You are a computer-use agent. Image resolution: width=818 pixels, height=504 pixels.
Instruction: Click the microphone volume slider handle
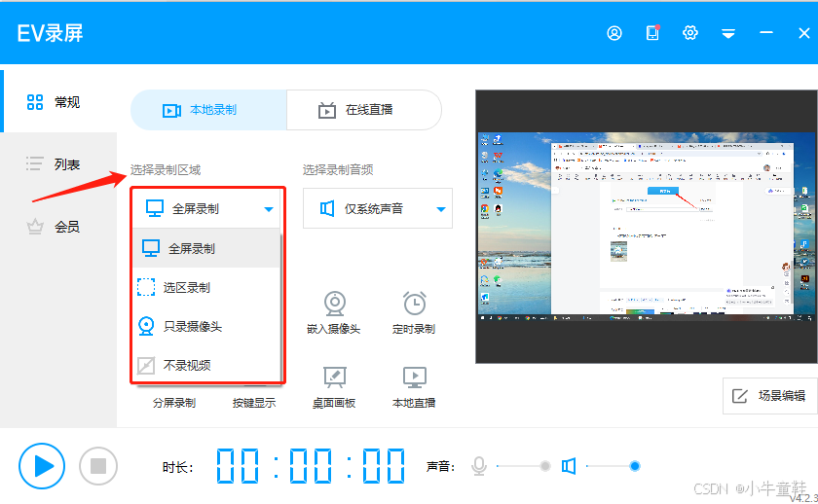[x=545, y=466]
